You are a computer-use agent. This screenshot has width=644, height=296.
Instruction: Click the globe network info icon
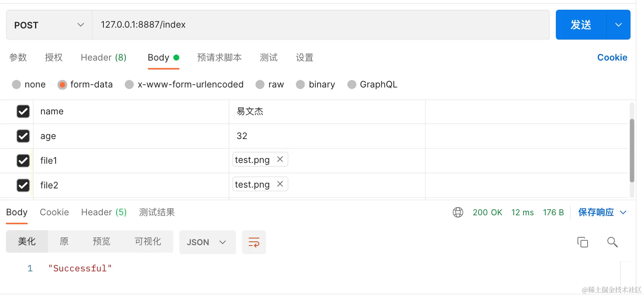coord(458,212)
